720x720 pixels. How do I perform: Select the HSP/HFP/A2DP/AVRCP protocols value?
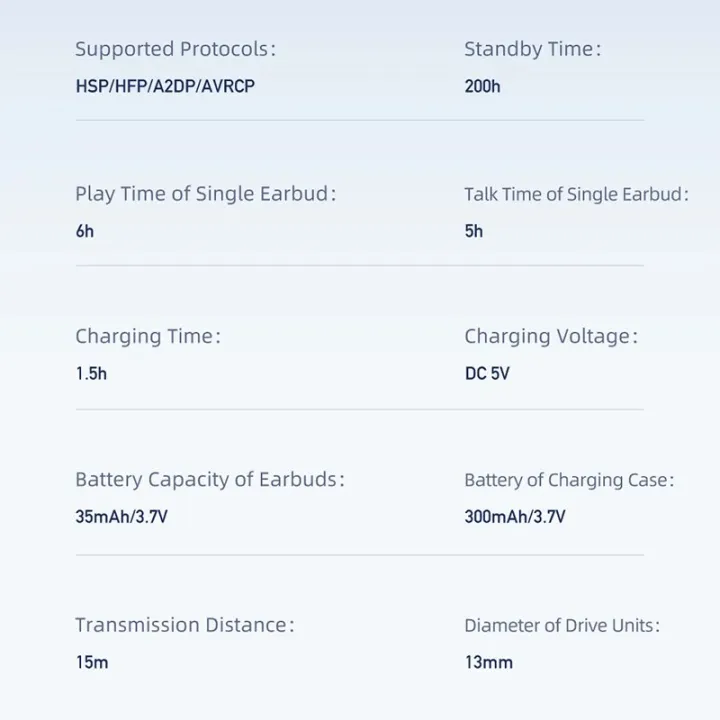165,86
